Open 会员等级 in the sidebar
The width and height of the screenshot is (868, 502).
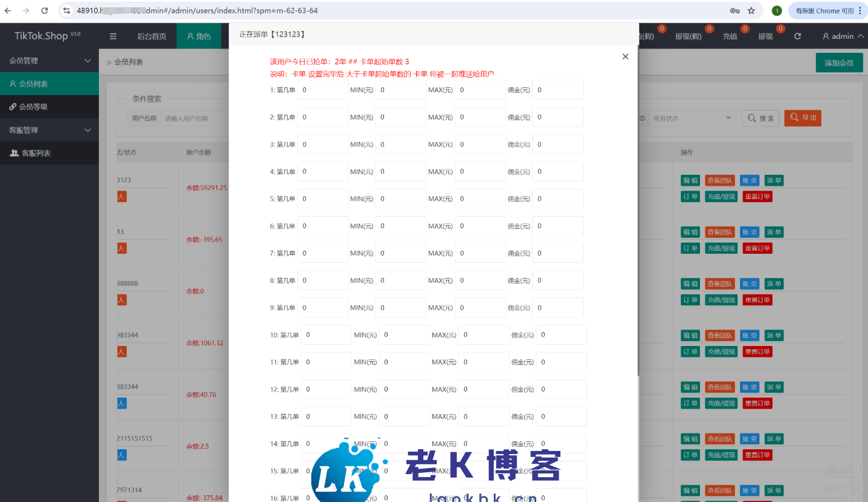pos(33,107)
